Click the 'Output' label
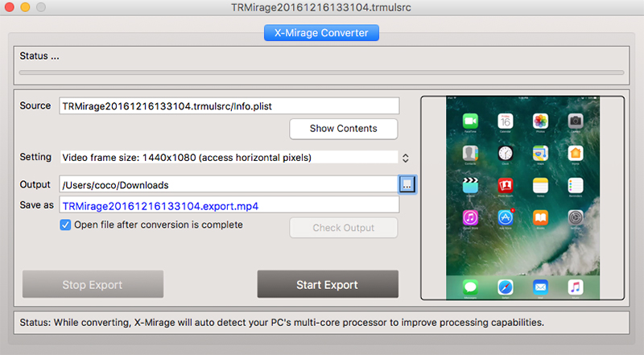The width and height of the screenshot is (644, 355). [x=35, y=184]
